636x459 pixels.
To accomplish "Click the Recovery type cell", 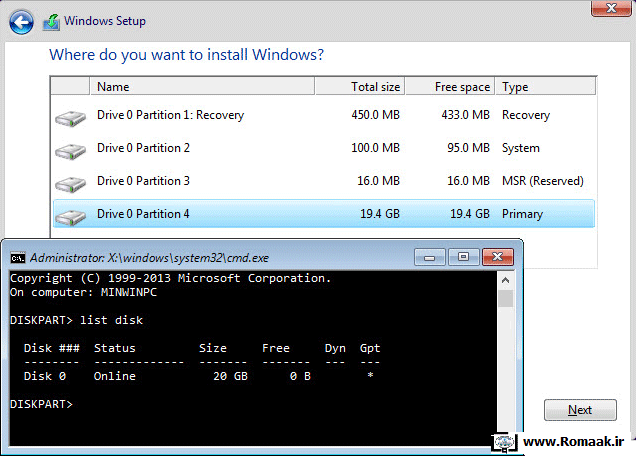I will coord(526,115).
